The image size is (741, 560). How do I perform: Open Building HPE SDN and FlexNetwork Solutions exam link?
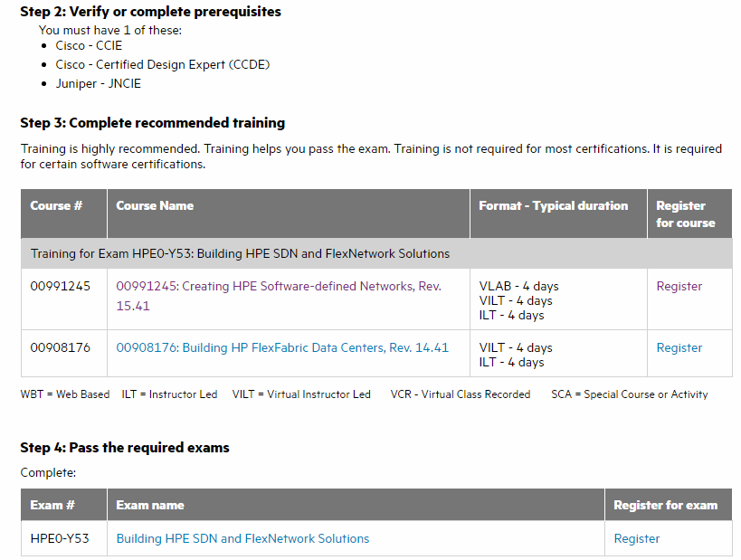242,538
